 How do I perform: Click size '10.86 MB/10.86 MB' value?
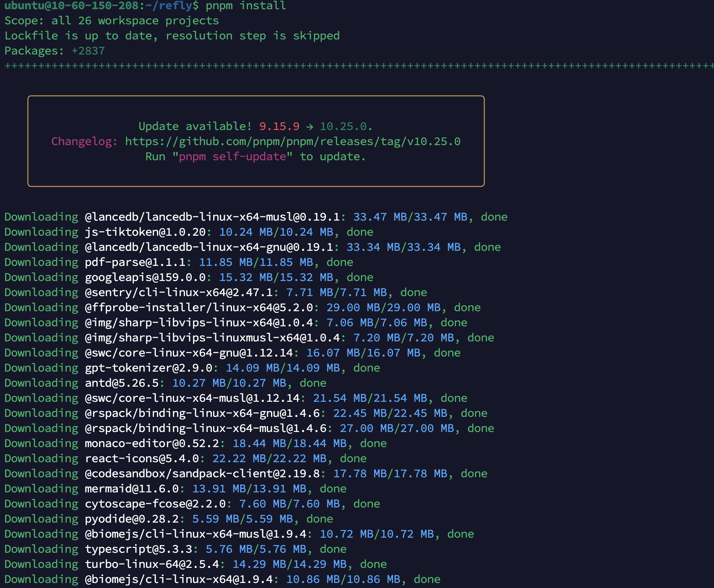(x=343, y=580)
